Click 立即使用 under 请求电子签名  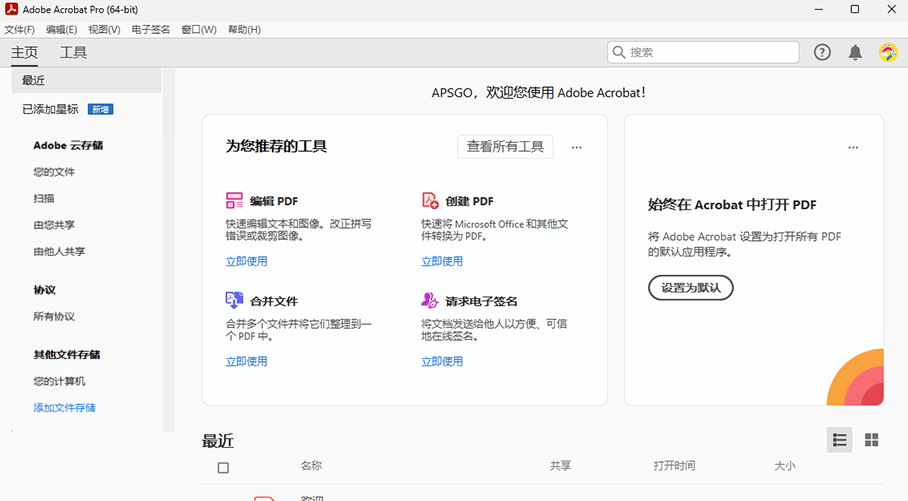point(442,361)
